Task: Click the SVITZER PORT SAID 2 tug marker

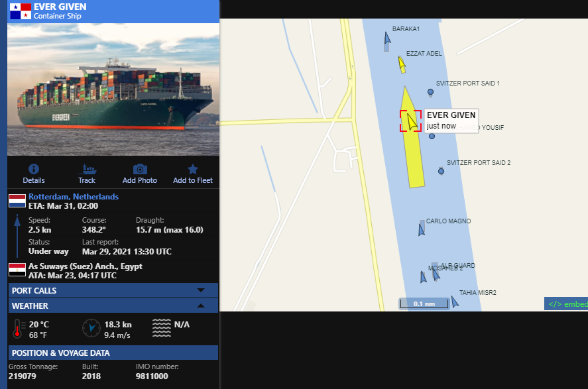Action: pyautogui.click(x=441, y=171)
